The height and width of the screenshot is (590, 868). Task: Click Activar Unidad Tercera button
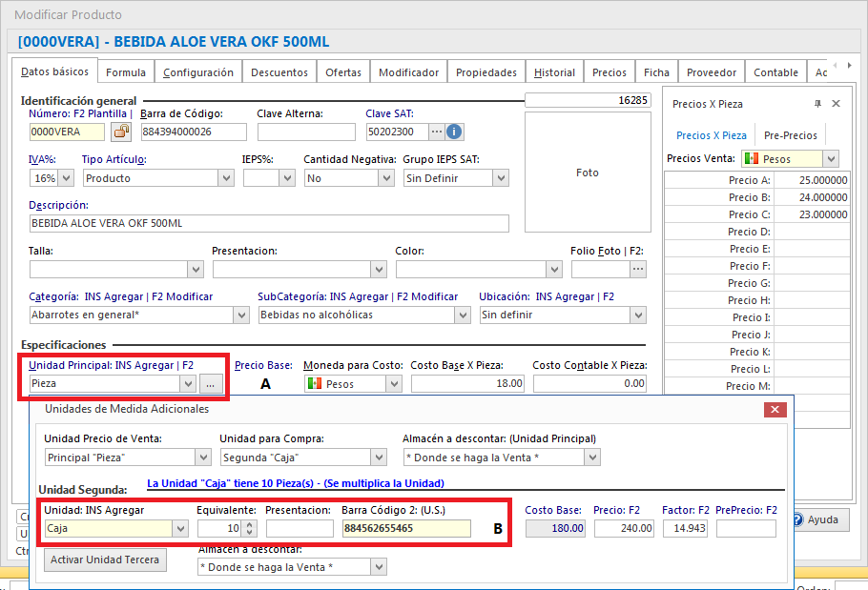pos(106,559)
